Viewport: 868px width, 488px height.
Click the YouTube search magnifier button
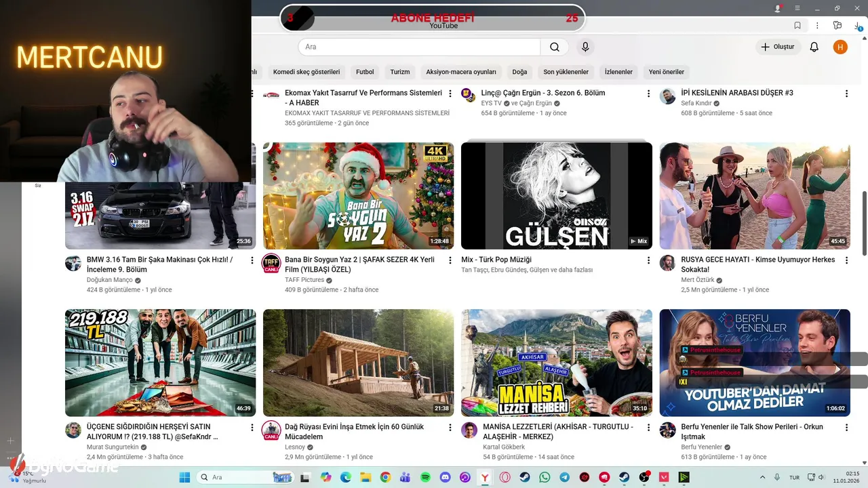pos(555,47)
